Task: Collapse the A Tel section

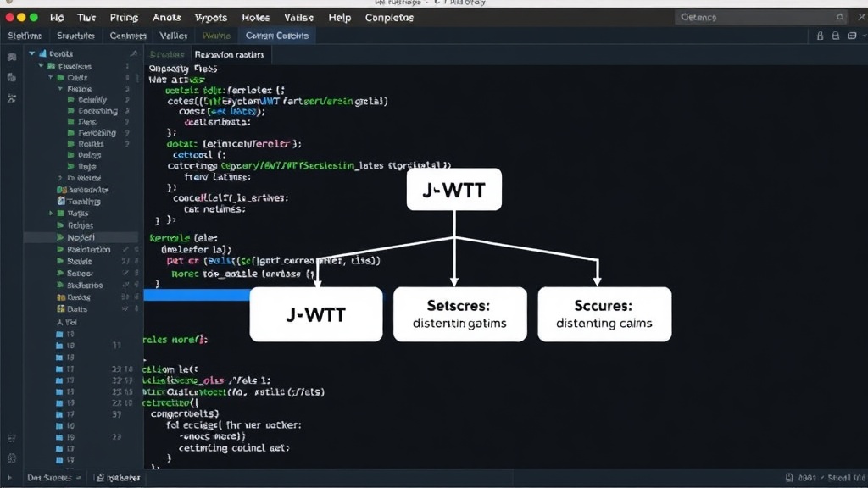Action: (x=60, y=322)
